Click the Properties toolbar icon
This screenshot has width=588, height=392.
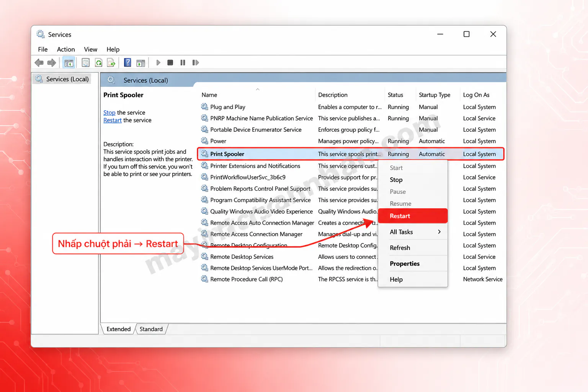pos(86,62)
